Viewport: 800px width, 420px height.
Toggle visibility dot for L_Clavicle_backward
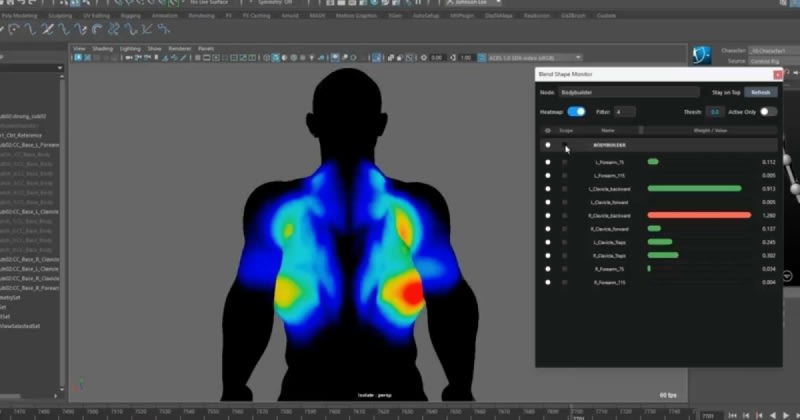coord(547,188)
